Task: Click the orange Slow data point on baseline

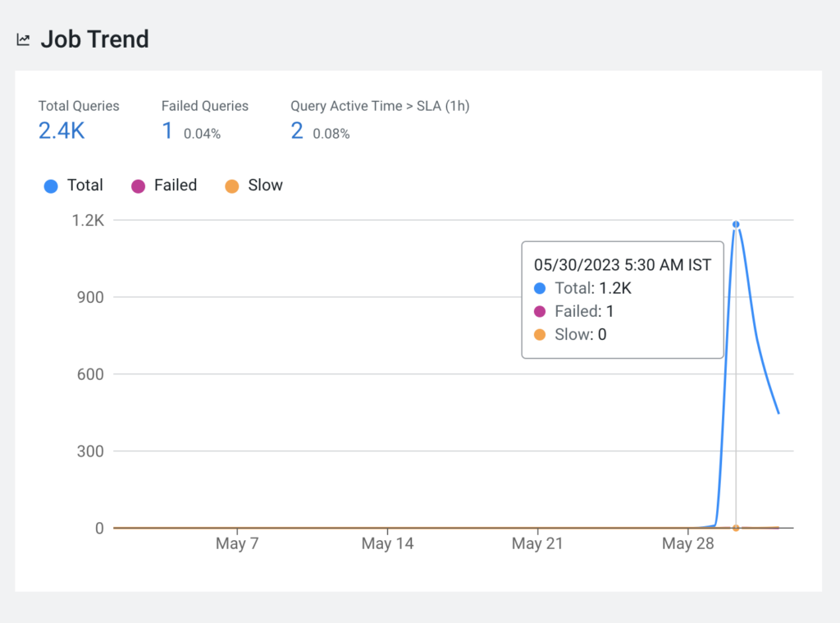Action: pos(736,528)
